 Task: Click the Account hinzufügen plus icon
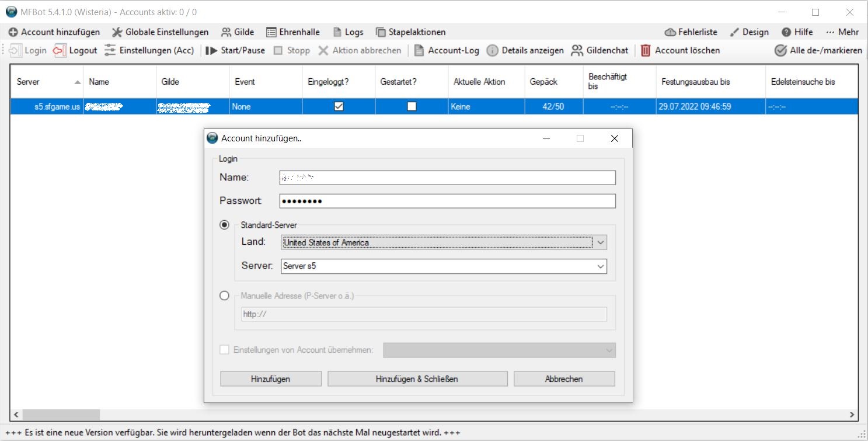click(x=13, y=32)
